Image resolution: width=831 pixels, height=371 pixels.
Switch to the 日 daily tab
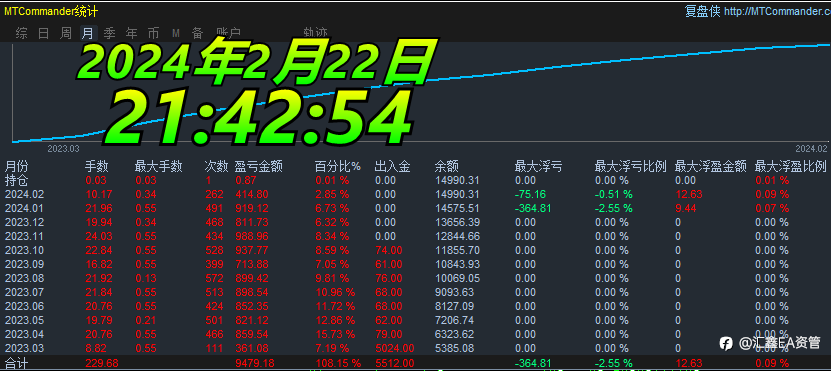coord(44,33)
